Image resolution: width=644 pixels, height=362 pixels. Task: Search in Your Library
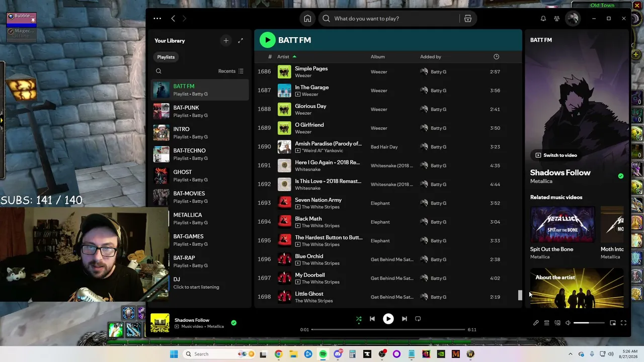coord(158,71)
